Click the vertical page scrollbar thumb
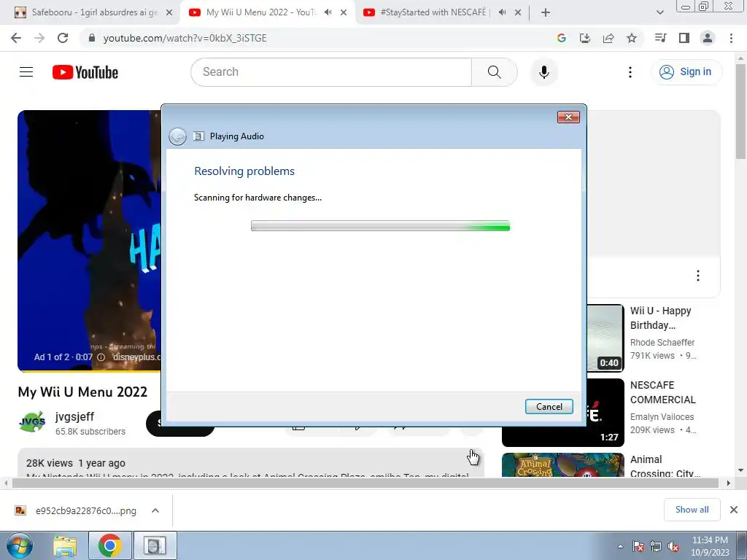 [x=741, y=112]
